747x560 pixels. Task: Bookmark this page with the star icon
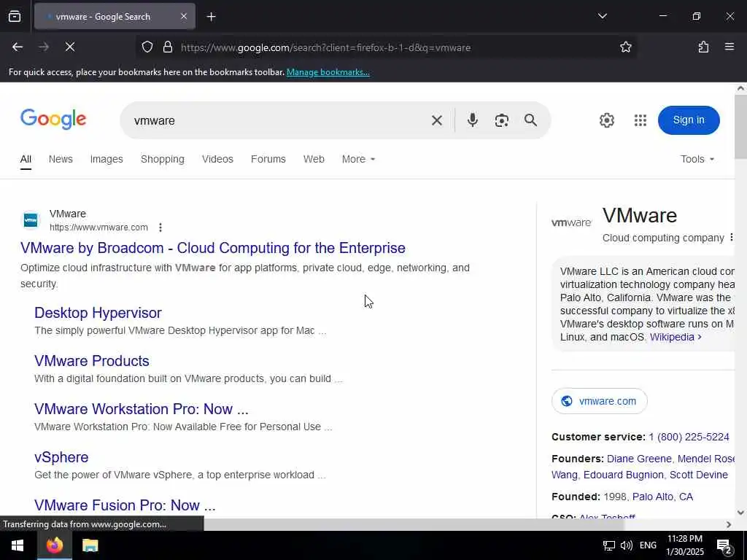[x=625, y=47]
